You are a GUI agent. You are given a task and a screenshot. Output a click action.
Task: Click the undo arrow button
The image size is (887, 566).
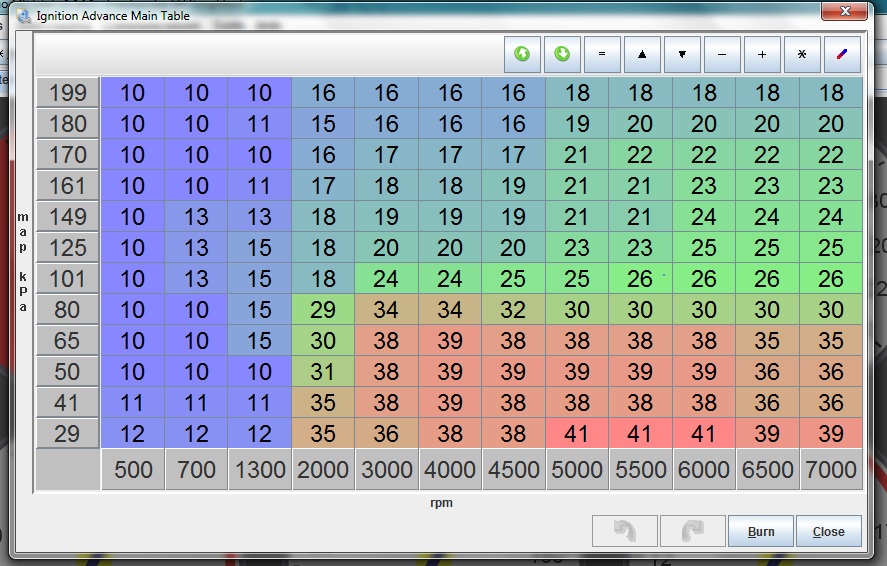pyautogui.click(x=625, y=531)
